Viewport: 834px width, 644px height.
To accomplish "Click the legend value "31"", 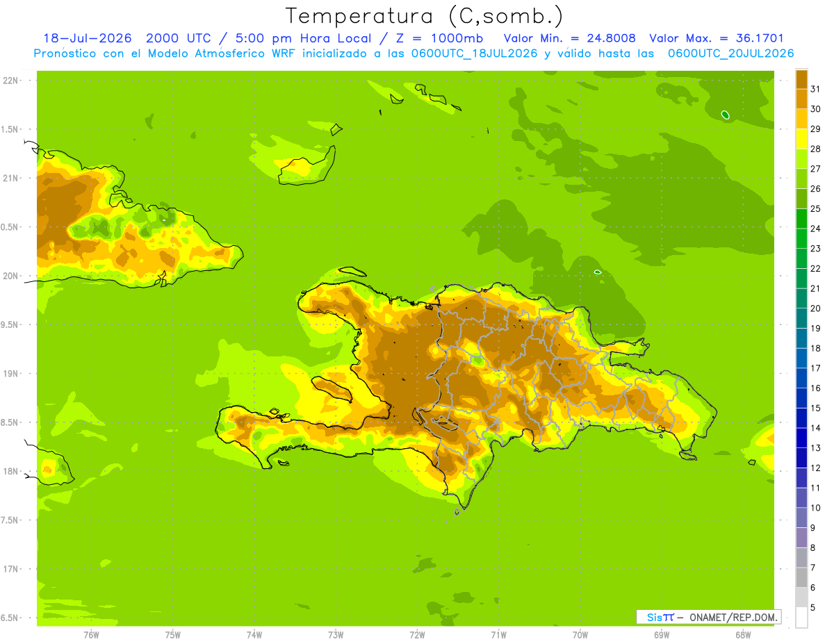I will [816, 89].
